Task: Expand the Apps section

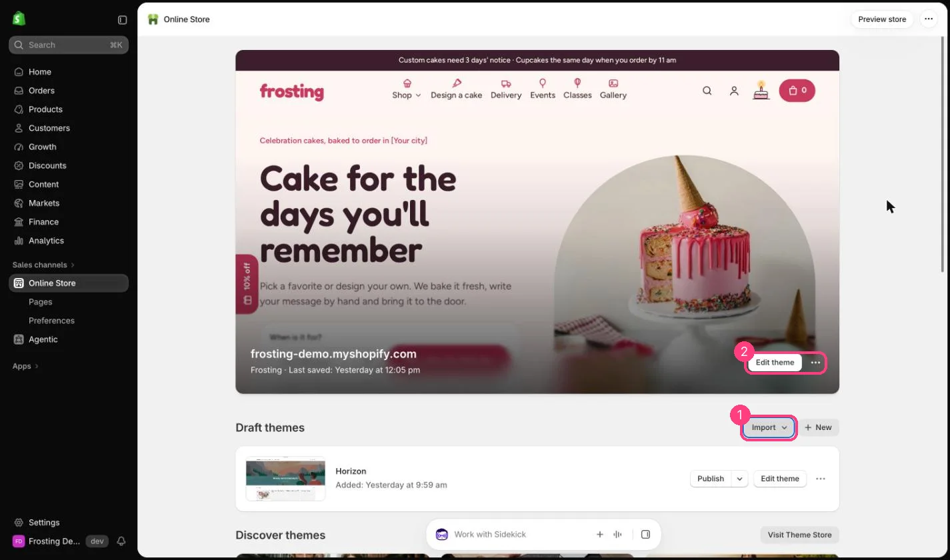Action: [x=25, y=366]
